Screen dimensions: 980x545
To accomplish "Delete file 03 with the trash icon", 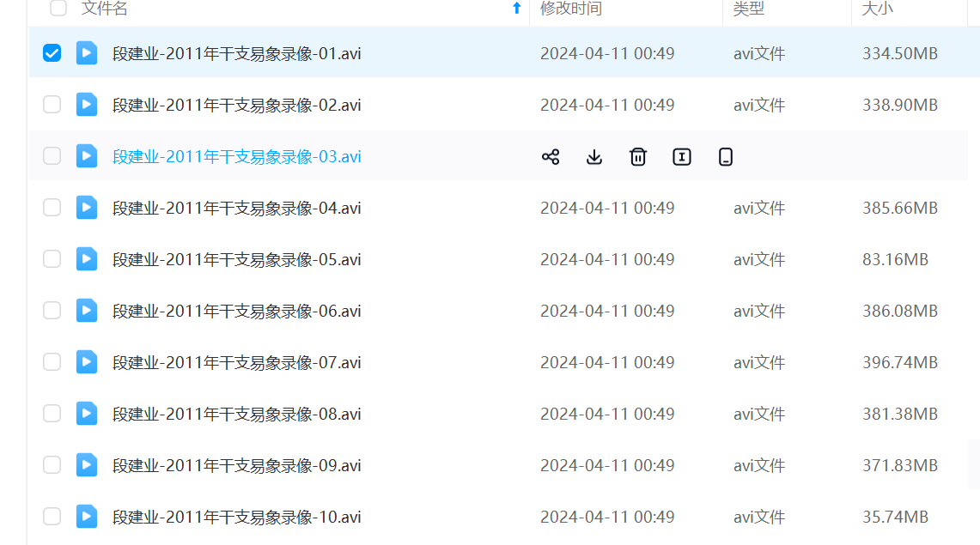I will click(638, 156).
